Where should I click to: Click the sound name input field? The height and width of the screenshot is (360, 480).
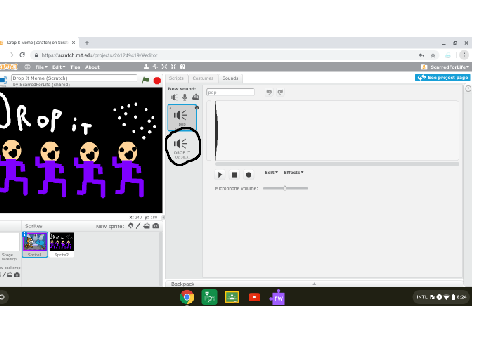[x=230, y=92]
